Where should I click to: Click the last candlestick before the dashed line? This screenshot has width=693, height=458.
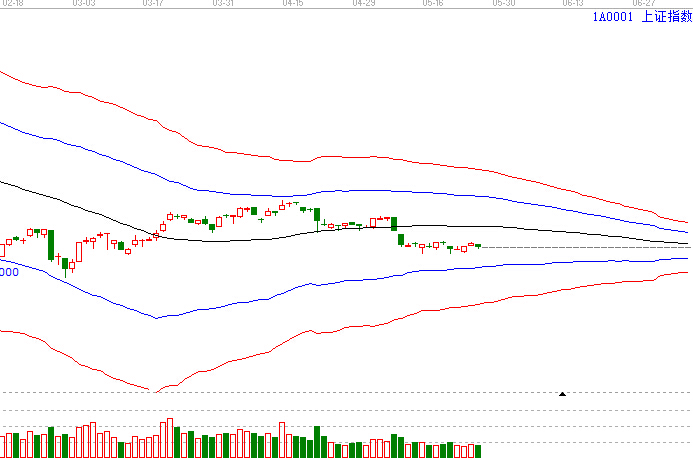pos(478,245)
